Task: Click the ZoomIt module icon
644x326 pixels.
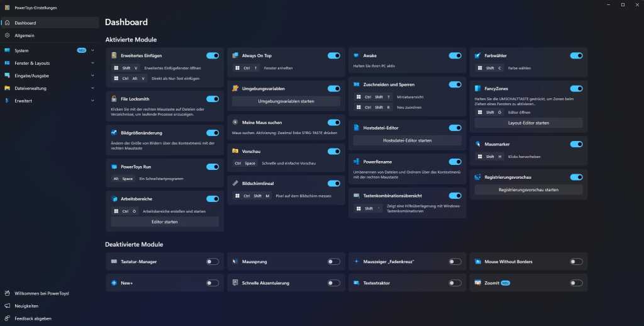Action: [477, 283]
